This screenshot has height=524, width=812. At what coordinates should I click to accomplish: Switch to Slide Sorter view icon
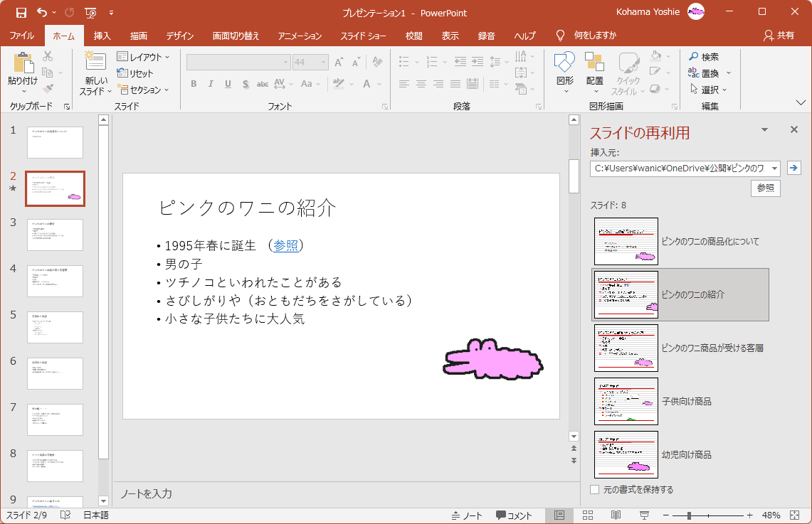pos(588,515)
